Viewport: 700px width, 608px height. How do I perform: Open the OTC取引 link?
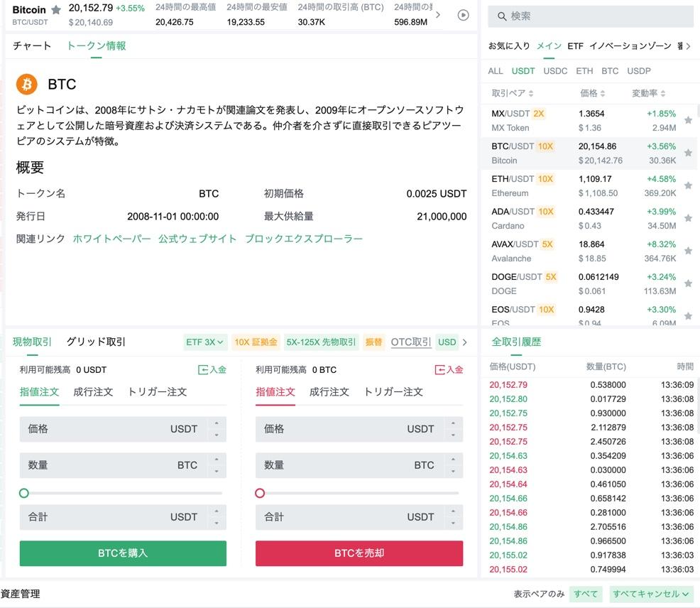(411, 342)
